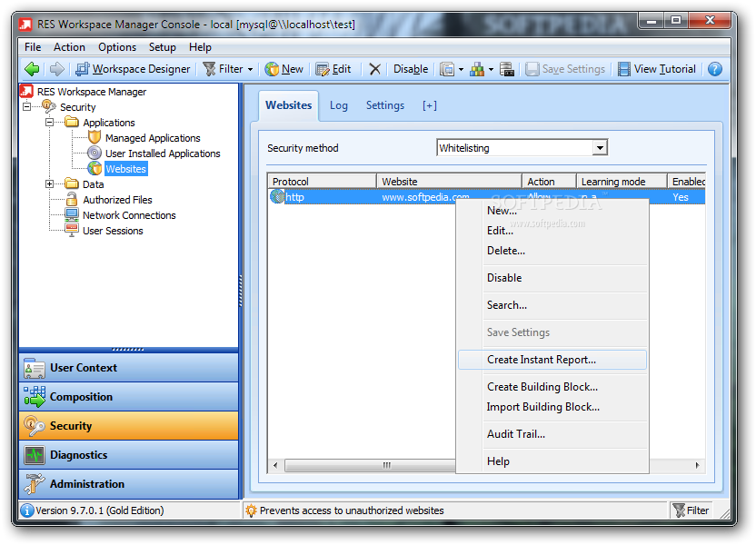This screenshot has width=756, height=545.
Task: Sort by the Learning mode column header
Action: click(622, 182)
